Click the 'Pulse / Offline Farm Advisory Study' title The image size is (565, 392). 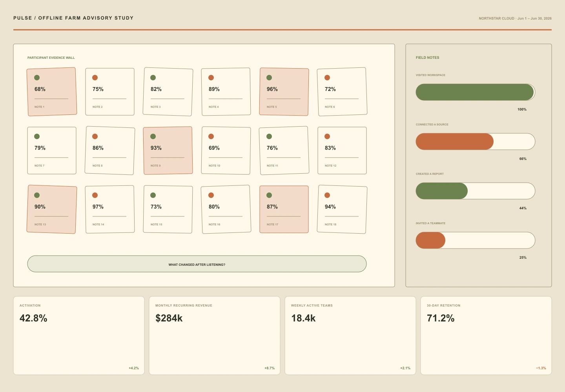(x=73, y=18)
